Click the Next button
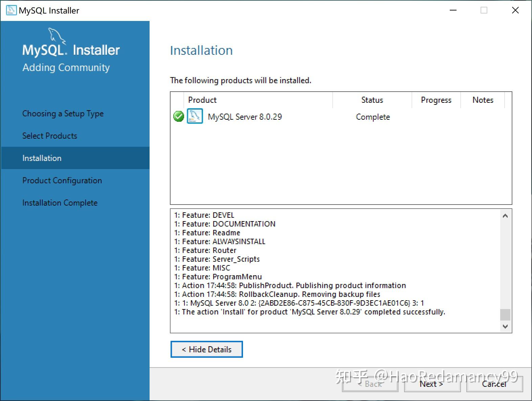Viewport: 532px width, 401px height. 432,384
